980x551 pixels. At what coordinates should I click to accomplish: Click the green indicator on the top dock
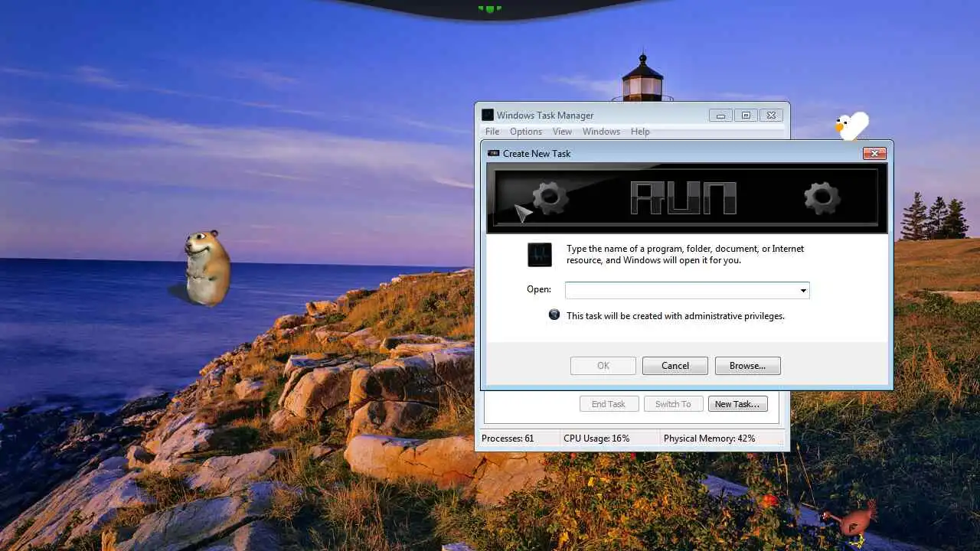click(489, 8)
